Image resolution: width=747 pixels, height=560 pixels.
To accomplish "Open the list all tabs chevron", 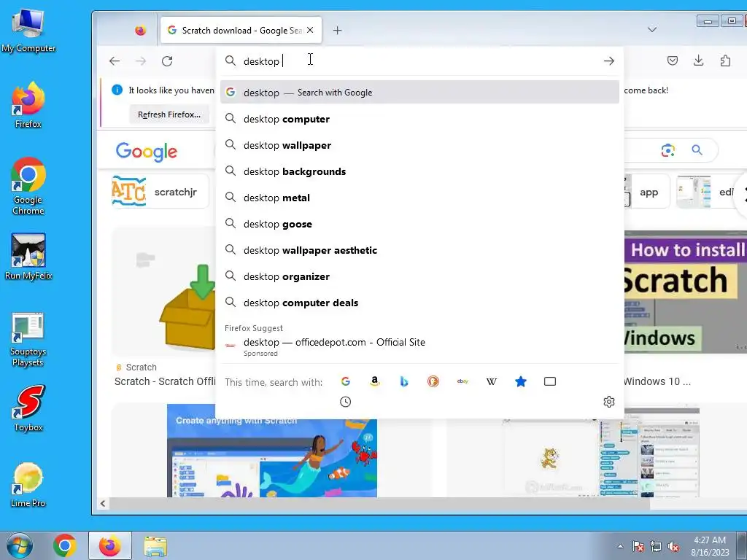I will click(x=652, y=29).
